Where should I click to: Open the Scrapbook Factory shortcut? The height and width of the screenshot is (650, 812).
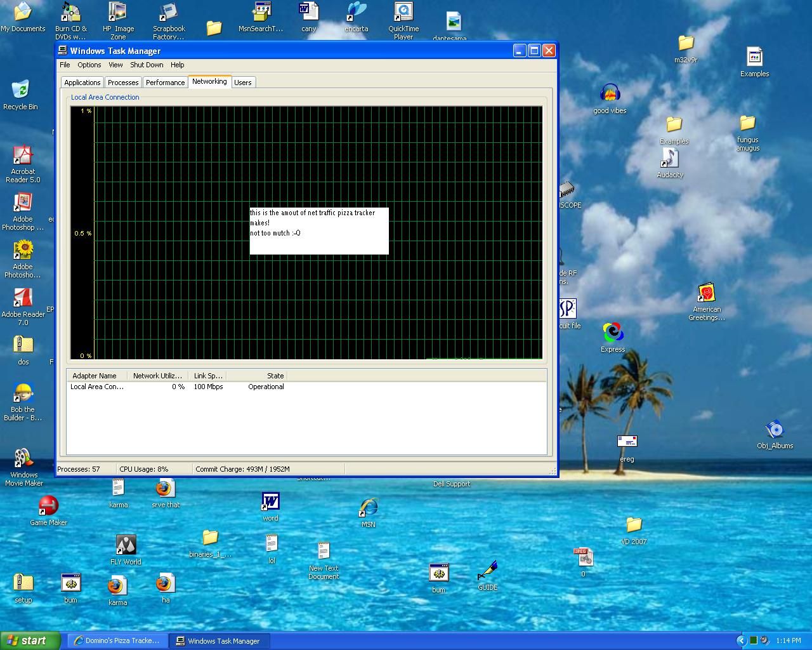(169, 20)
